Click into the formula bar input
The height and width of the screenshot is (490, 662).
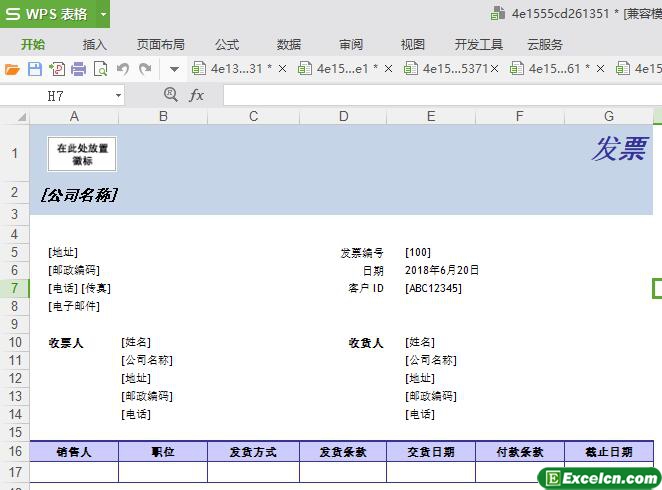point(442,95)
